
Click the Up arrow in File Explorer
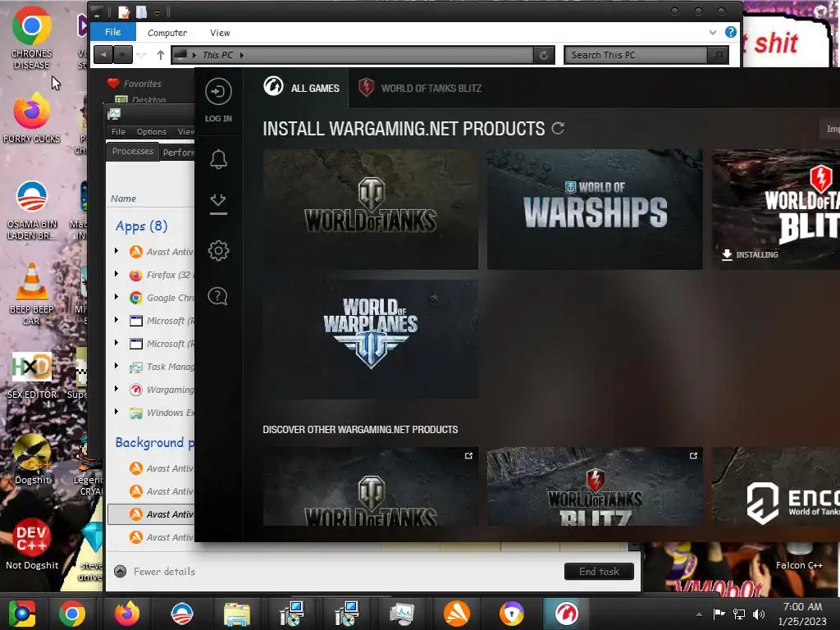pyautogui.click(x=160, y=55)
